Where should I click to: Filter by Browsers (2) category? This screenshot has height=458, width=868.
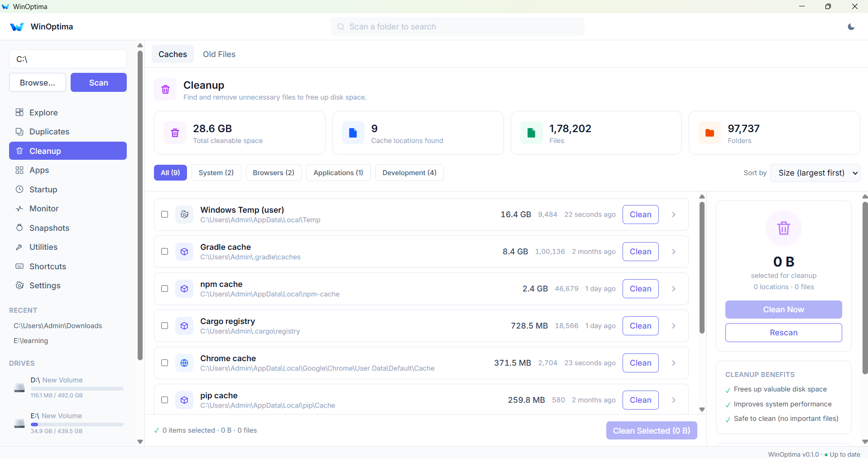[x=273, y=173]
